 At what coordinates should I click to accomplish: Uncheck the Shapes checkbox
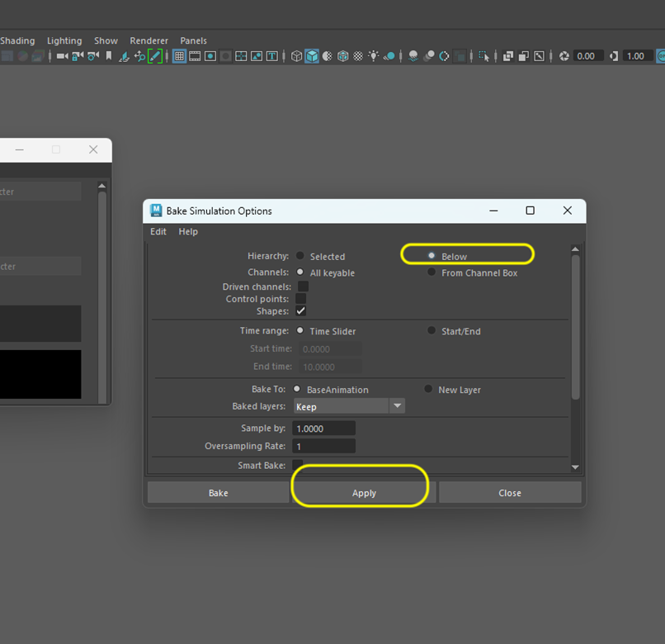pyautogui.click(x=301, y=311)
